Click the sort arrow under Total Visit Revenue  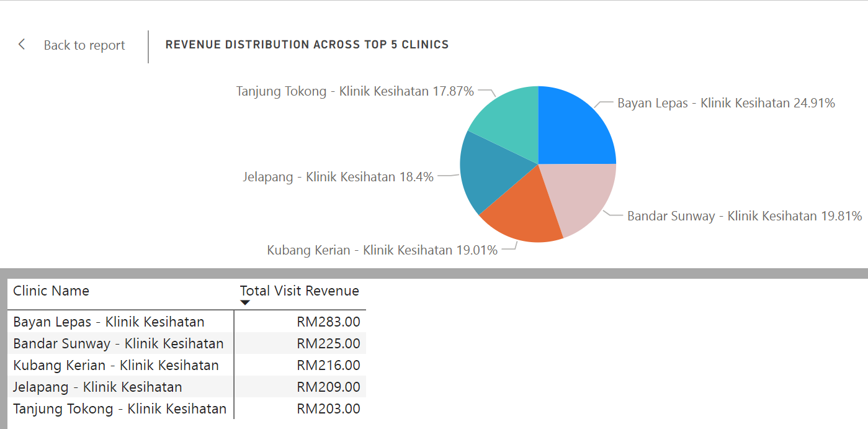tap(245, 303)
